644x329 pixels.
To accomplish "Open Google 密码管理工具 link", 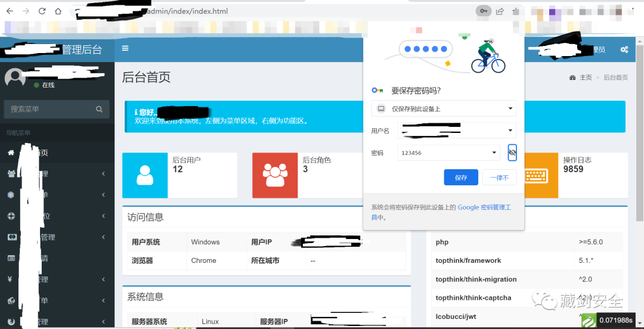I will pos(484,207).
